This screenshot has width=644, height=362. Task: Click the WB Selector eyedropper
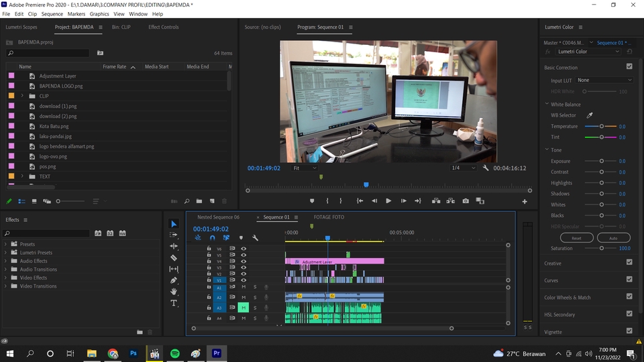590,115
